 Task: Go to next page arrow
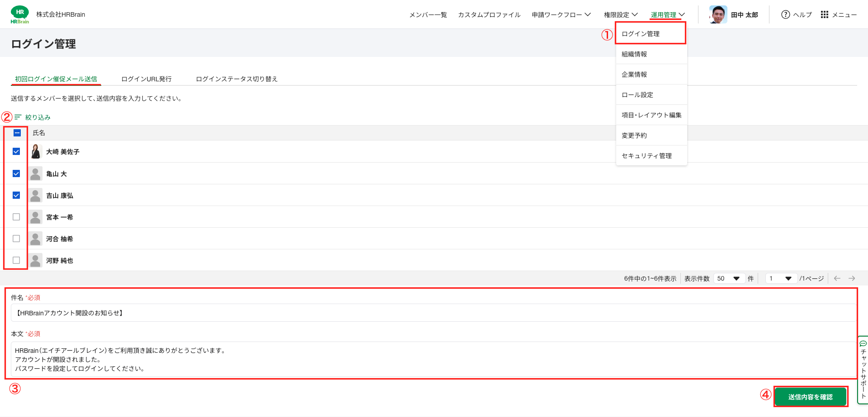[x=852, y=278]
